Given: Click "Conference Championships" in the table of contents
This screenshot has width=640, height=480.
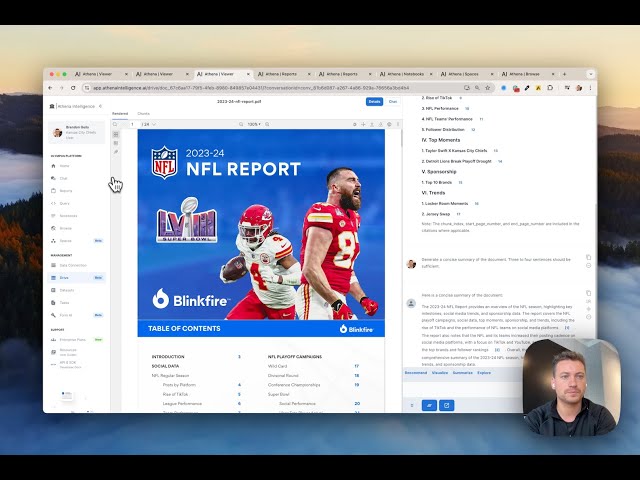Looking at the screenshot, I should coord(294,385).
